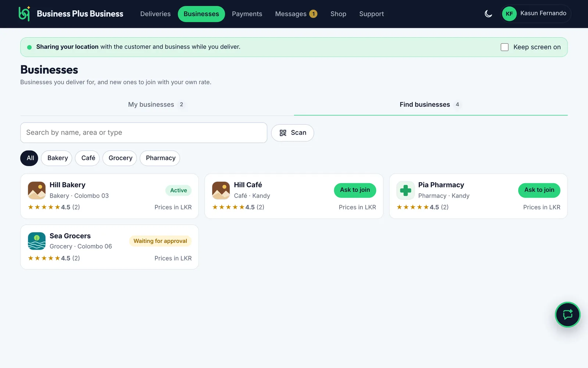Click Sharing your location banner text
This screenshot has height=368, width=588.
click(x=138, y=47)
